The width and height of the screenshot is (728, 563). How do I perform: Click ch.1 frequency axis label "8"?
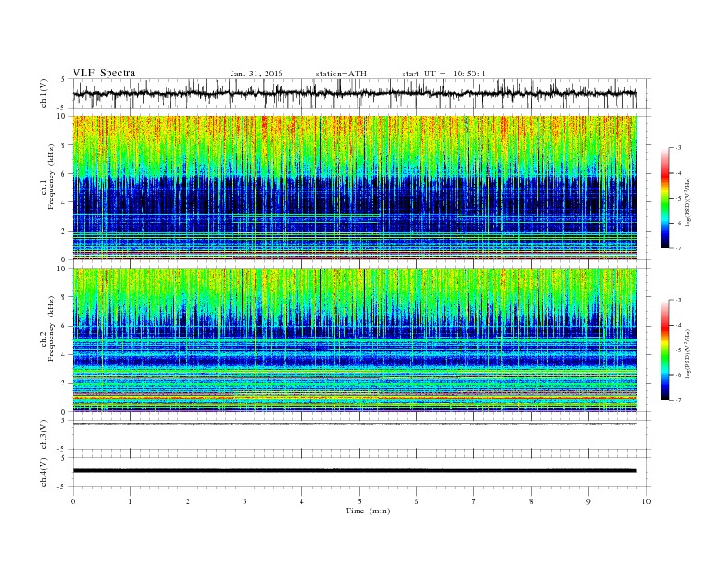click(63, 145)
